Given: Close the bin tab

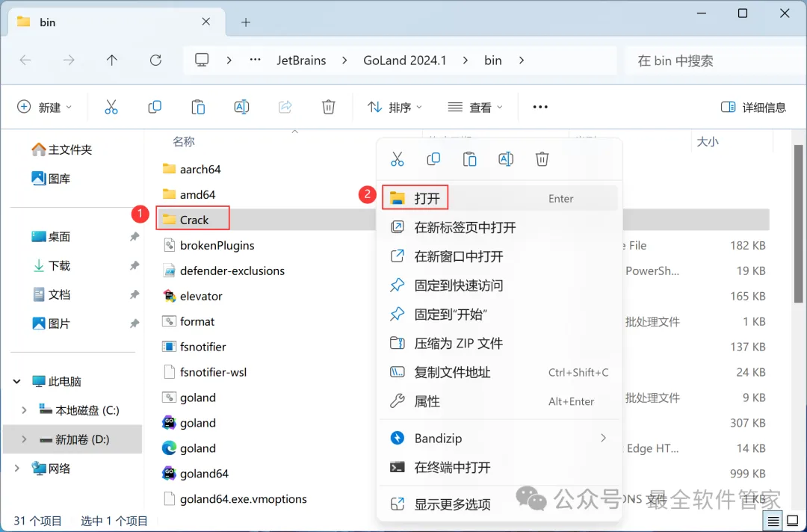Looking at the screenshot, I should point(206,22).
